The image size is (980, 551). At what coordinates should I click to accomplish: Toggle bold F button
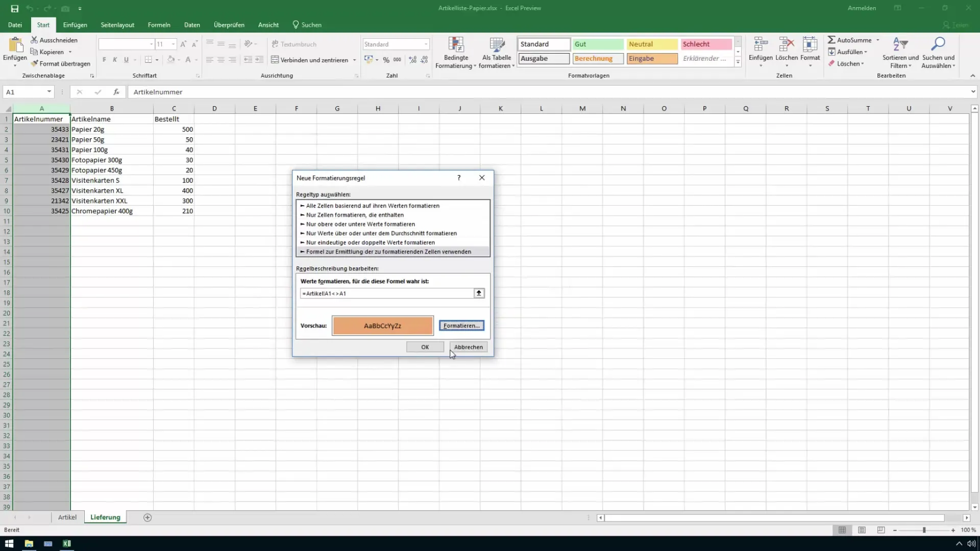point(104,60)
